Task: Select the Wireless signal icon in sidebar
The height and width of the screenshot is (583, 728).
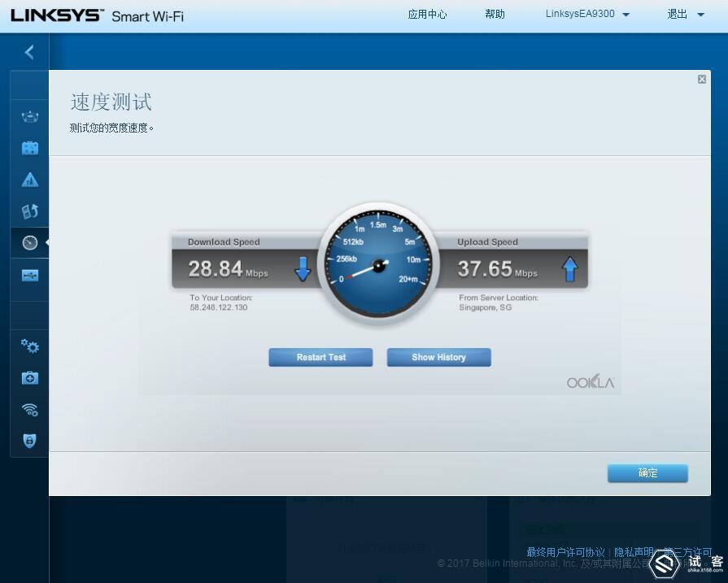Action: pyautogui.click(x=29, y=409)
